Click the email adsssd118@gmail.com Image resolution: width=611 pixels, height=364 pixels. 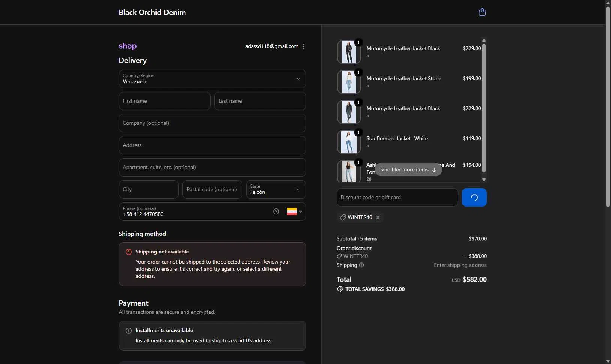point(272,46)
